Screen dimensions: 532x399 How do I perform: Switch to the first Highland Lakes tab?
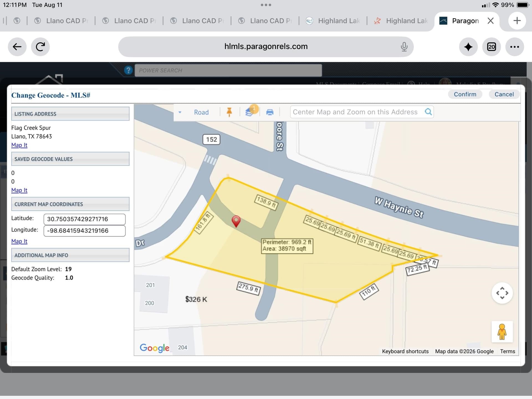pyautogui.click(x=333, y=21)
